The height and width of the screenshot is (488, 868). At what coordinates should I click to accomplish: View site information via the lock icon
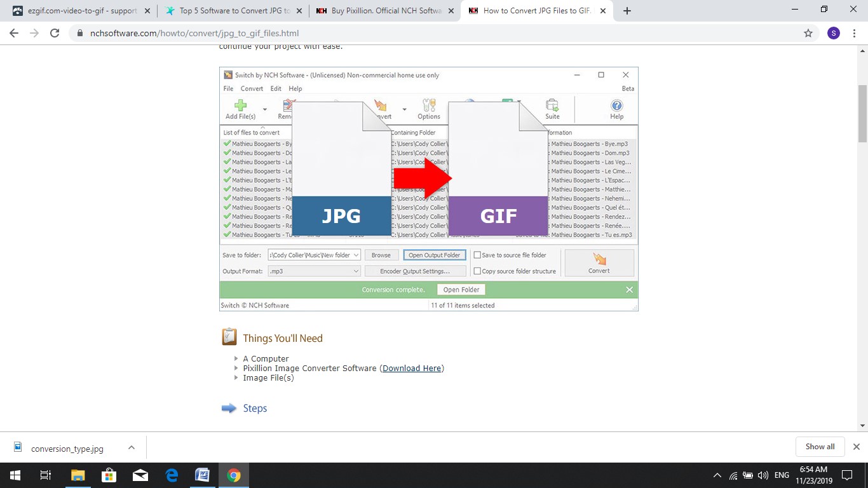coord(80,33)
